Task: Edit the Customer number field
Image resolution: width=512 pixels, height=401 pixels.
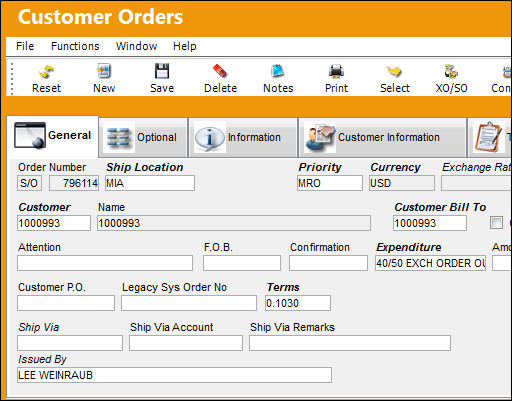Action: pyautogui.click(x=54, y=223)
